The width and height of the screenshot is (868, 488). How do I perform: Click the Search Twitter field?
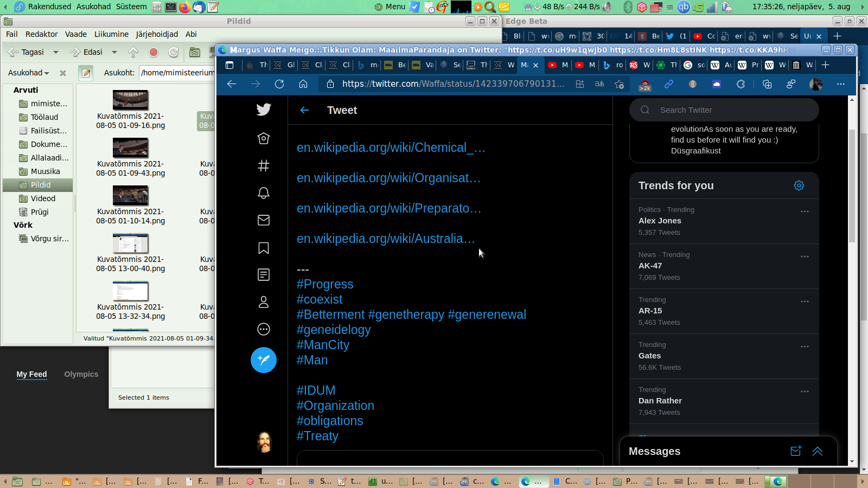coord(724,110)
